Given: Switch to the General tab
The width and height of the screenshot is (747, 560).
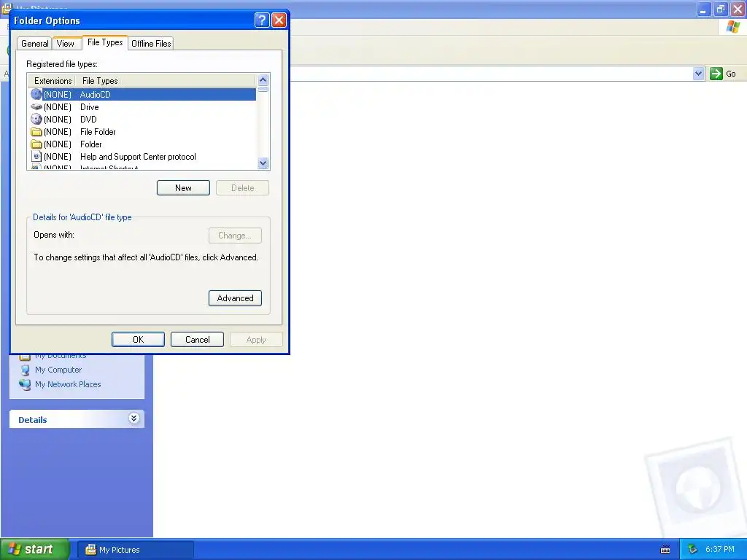Looking at the screenshot, I should click(34, 43).
